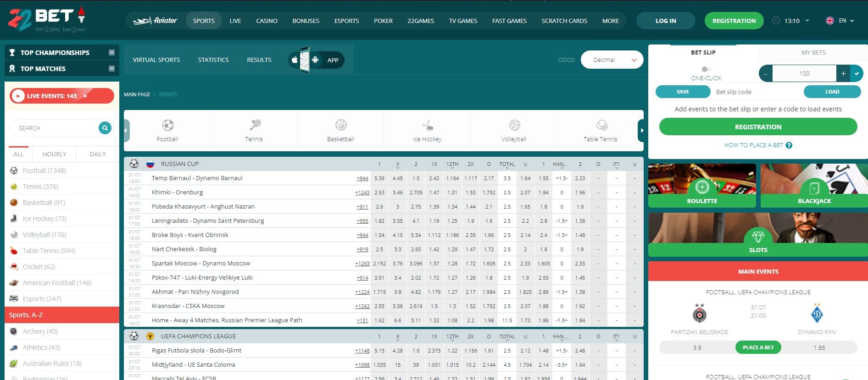The height and width of the screenshot is (380, 868).
Task: Select the Tennis racket icon in carousel
Action: [255, 125]
